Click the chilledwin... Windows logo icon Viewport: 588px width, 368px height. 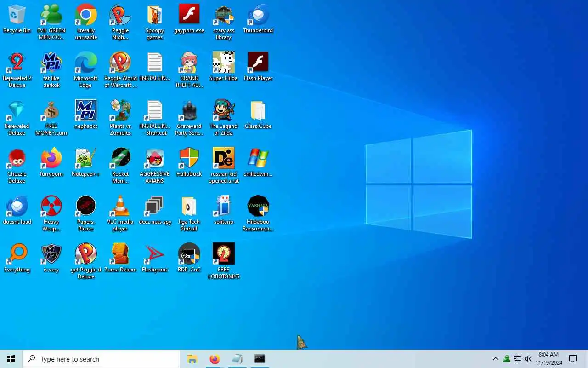point(258,163)
